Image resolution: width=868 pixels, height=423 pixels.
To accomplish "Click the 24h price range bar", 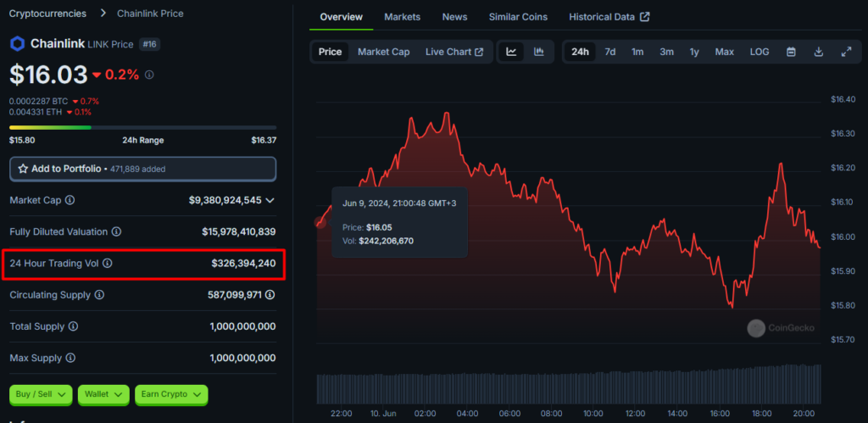I will pos(142,127).
